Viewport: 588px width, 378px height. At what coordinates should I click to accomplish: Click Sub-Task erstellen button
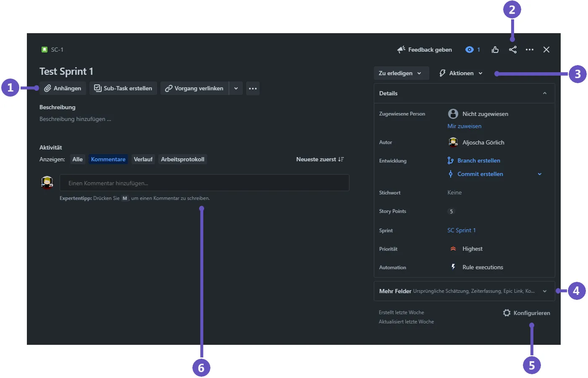pyautogui.click(x=123, y=88)
